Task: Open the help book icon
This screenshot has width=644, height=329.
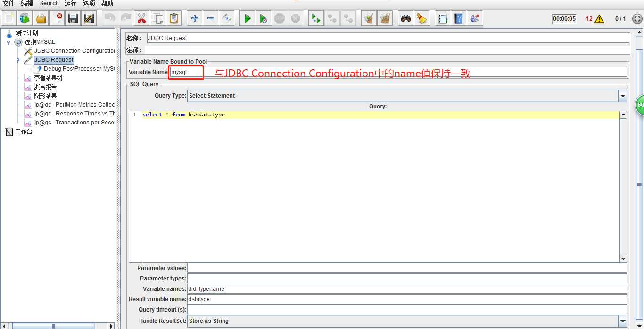Action: point(458,18)
